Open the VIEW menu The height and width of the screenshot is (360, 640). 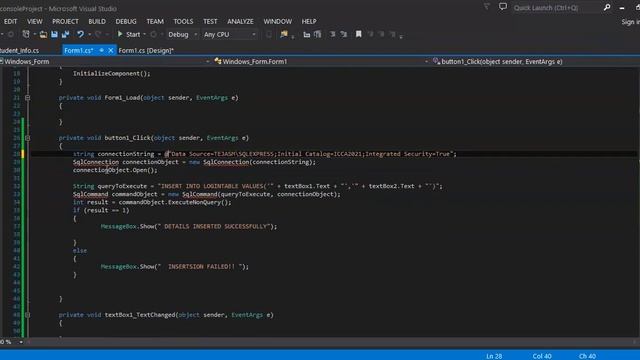(x=35, y=21)
